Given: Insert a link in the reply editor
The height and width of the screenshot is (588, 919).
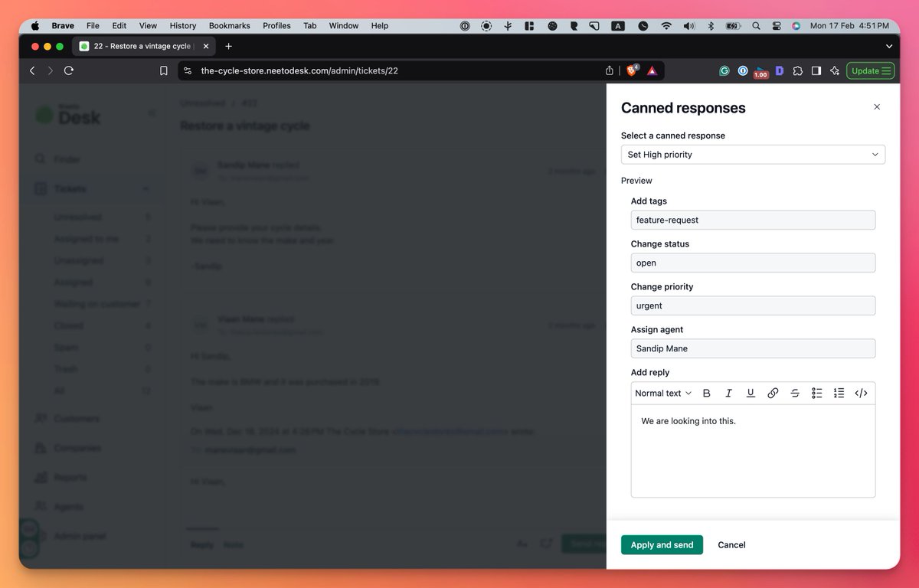Looking at the screenshot, I should 773,393.
